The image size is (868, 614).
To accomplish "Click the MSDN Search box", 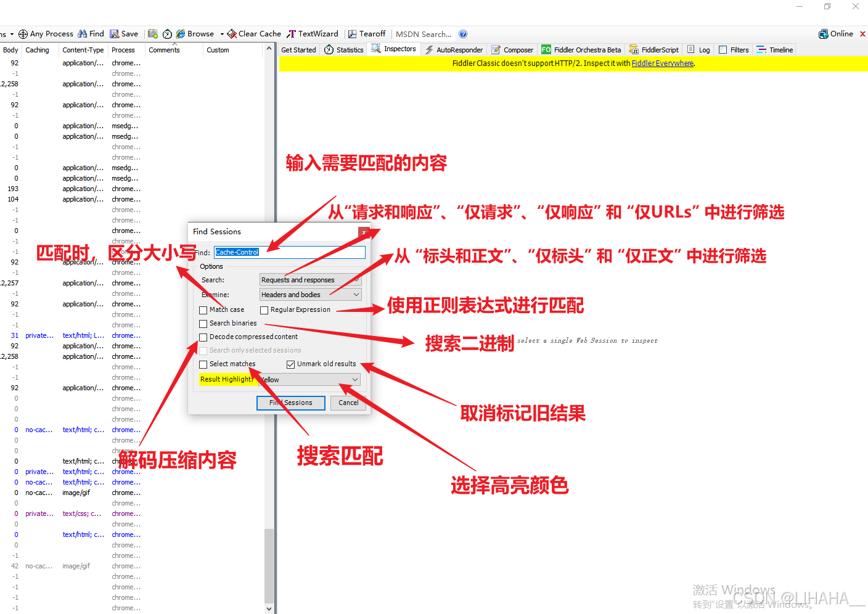I will [424, 34].
